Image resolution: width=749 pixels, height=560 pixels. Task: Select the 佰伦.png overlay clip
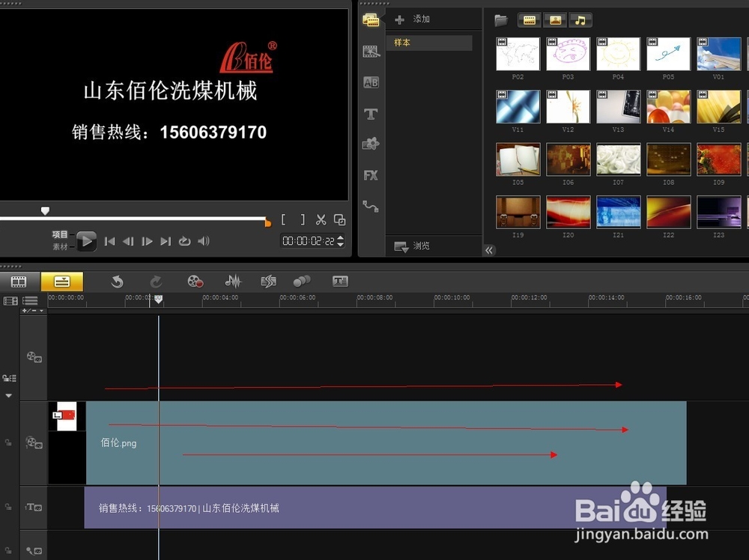[386, 443]
